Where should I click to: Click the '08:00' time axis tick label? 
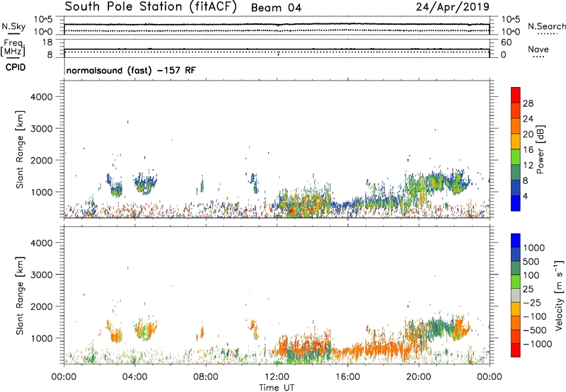[206, 377]
